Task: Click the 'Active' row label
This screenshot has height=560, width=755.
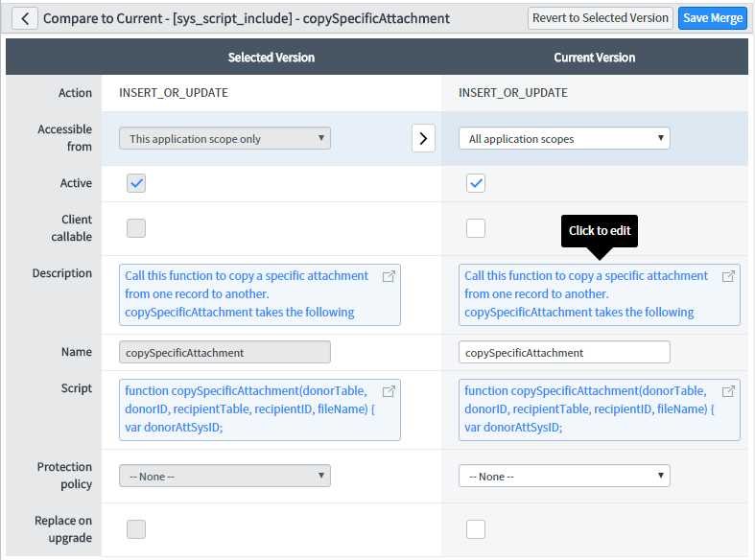Action: coord(76,183)
